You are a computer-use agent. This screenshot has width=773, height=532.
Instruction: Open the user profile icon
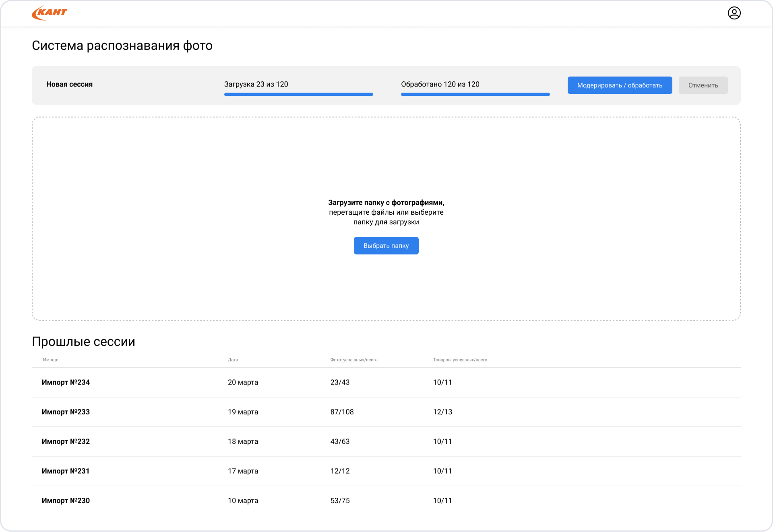[x=734, y=13]
